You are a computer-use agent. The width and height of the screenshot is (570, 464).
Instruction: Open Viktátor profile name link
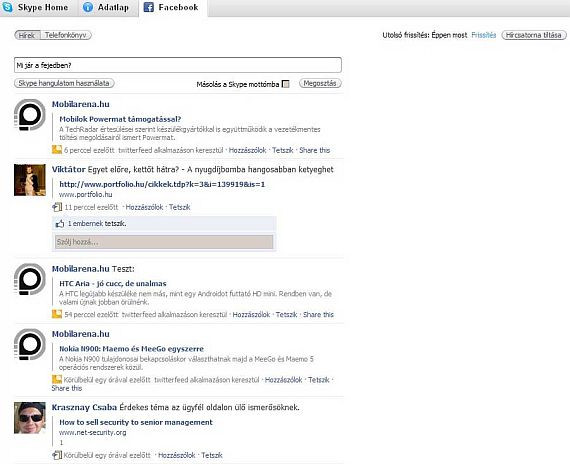click(x=68, y=169)
